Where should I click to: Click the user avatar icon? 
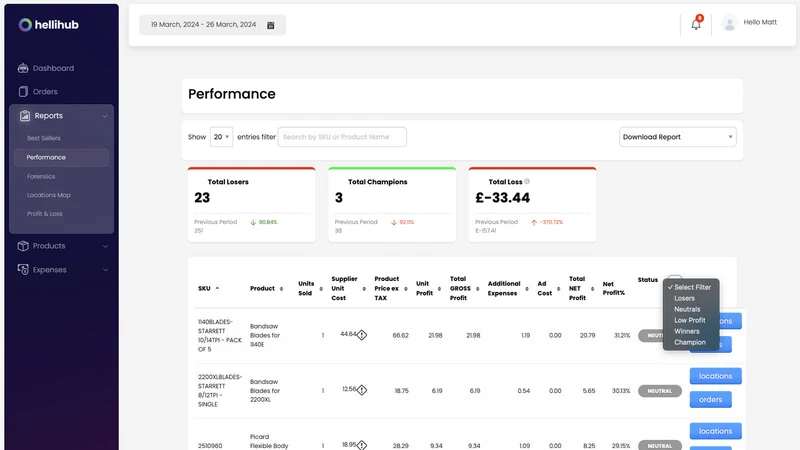(x=730, y=23)
